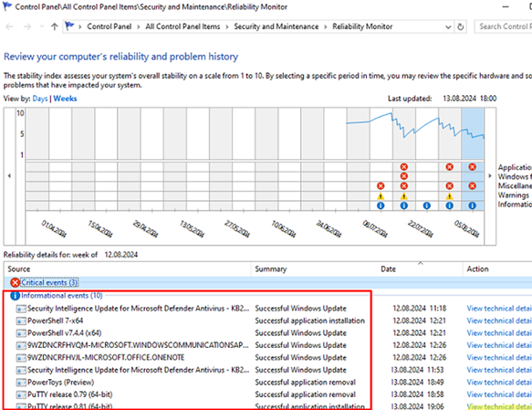The height and width of the screenshot is (410, 532).
Task: Click in the Search Control Panel field
Action: point(503,26)
